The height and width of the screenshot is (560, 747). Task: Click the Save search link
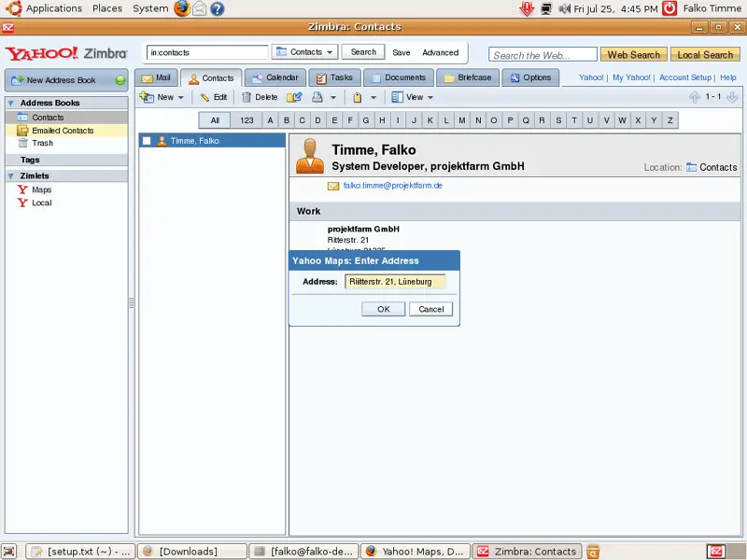point(402,52)
